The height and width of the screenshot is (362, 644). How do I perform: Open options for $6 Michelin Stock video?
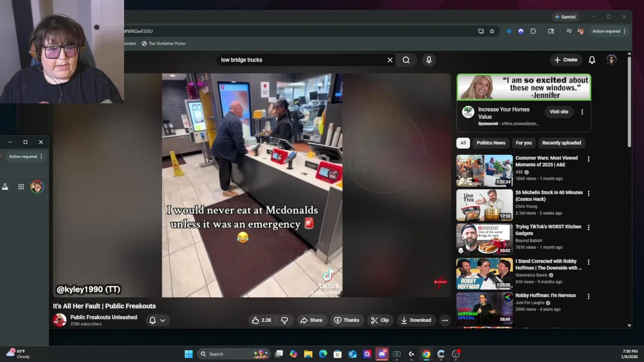pyautogui.click(x=588, y=193)
